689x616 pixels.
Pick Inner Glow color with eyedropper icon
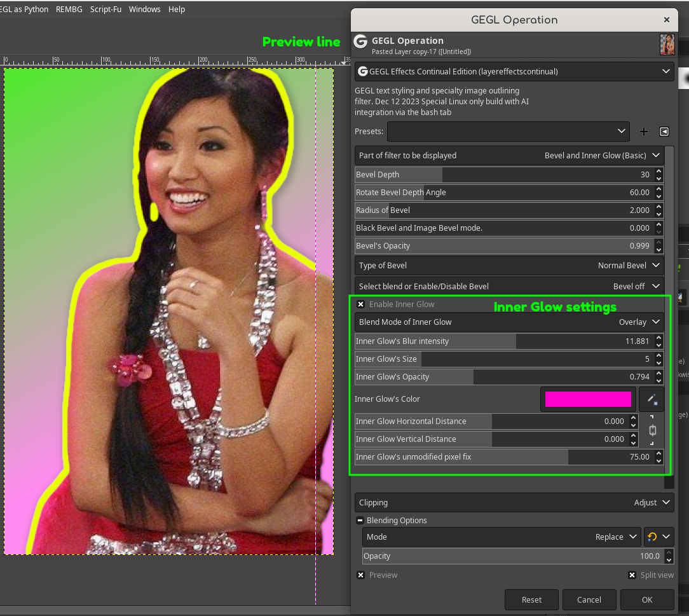(x=651, y=399)
